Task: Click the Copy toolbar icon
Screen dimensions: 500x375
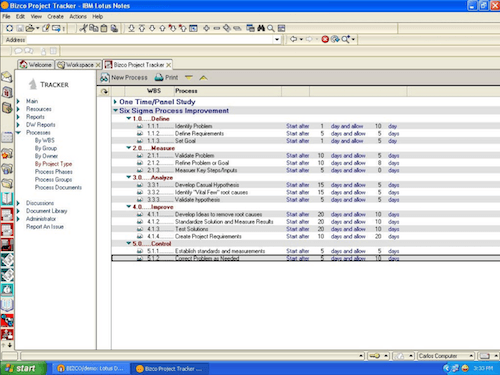Action: point(94,28)
